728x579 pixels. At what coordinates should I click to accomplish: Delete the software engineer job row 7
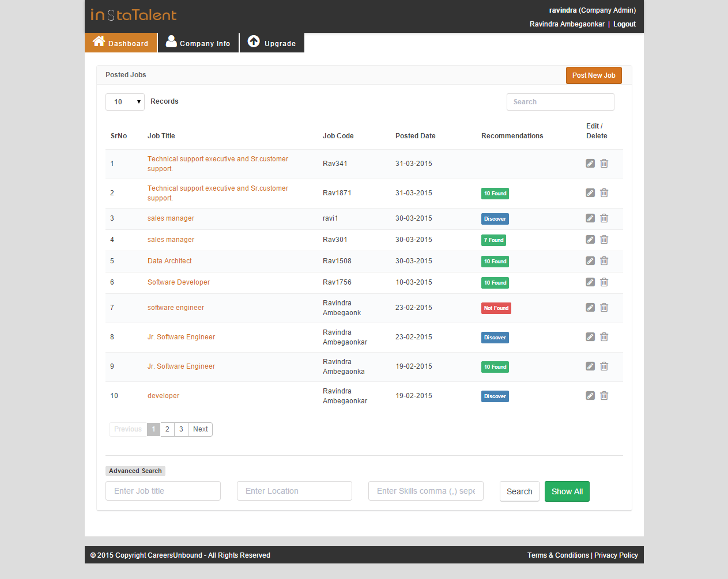(x=604, y=308)
